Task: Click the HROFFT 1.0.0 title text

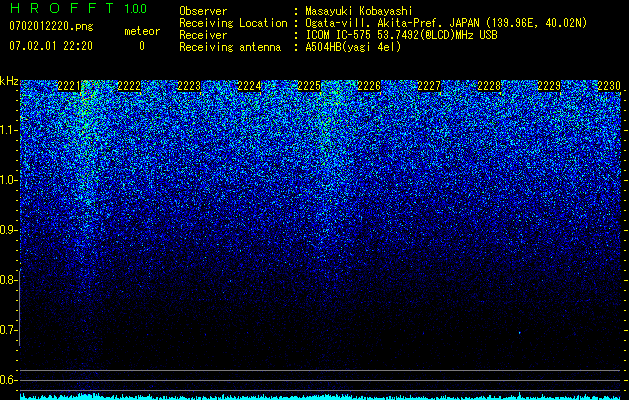Action: [78, 8]
